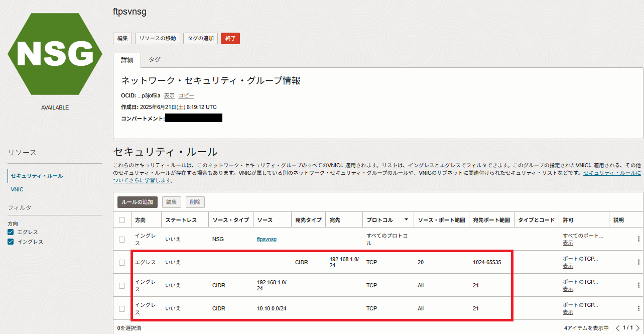
Task: Click the 編集 button in the rules toolbar
Action: 171,202
